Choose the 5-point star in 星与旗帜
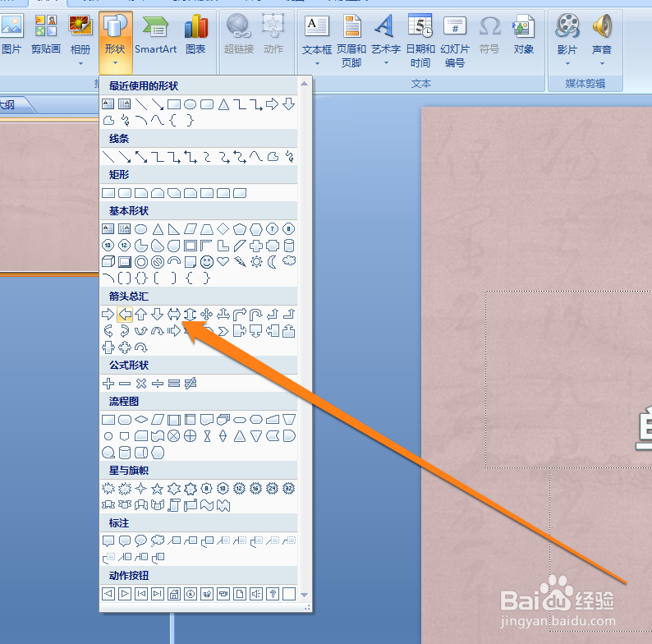This screenshot has height=644, width=652. (x=157, y=489)
